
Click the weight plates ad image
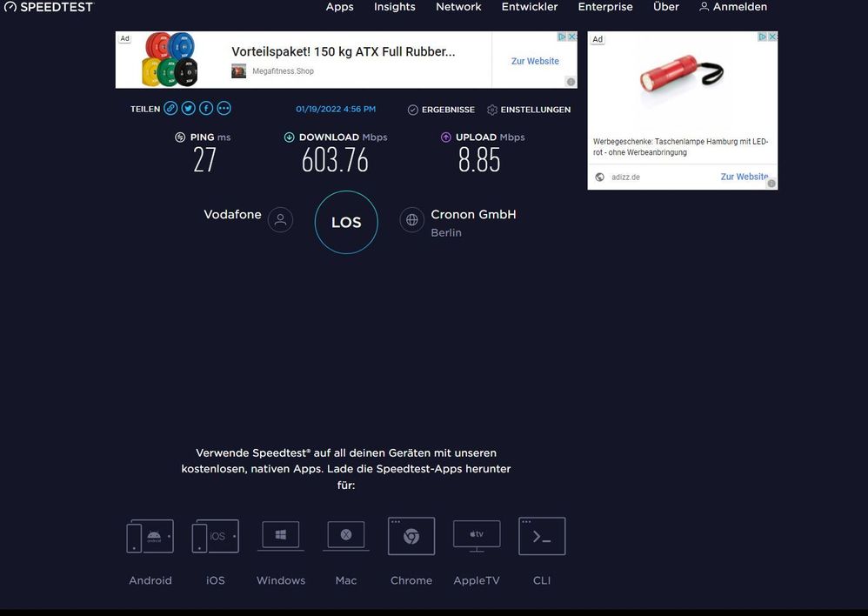click(x=170, y=59)
